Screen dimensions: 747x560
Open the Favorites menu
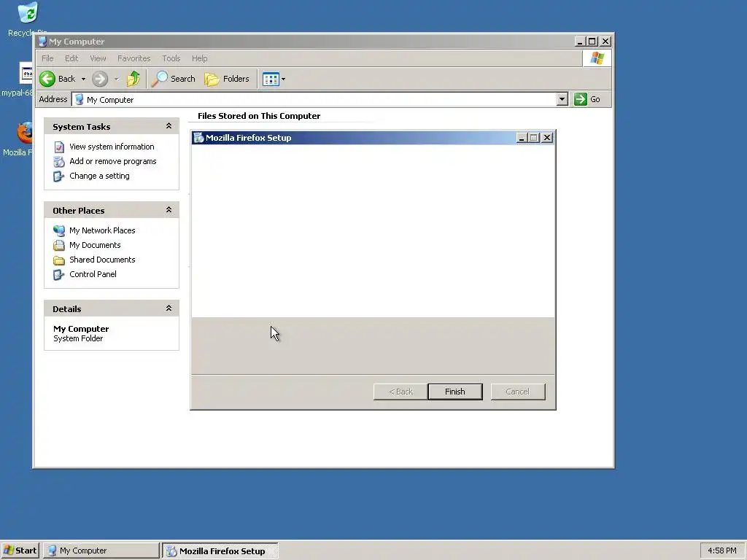click(134, 58)
